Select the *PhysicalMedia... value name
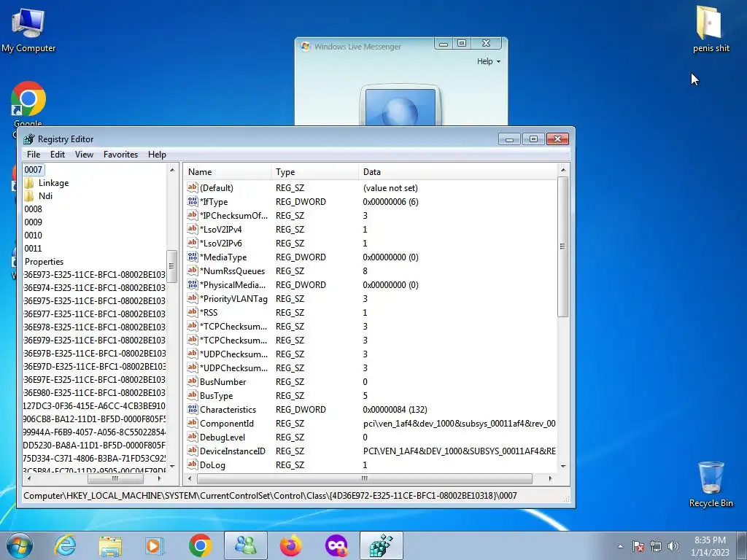747x560 pixels. pos(233,285)
